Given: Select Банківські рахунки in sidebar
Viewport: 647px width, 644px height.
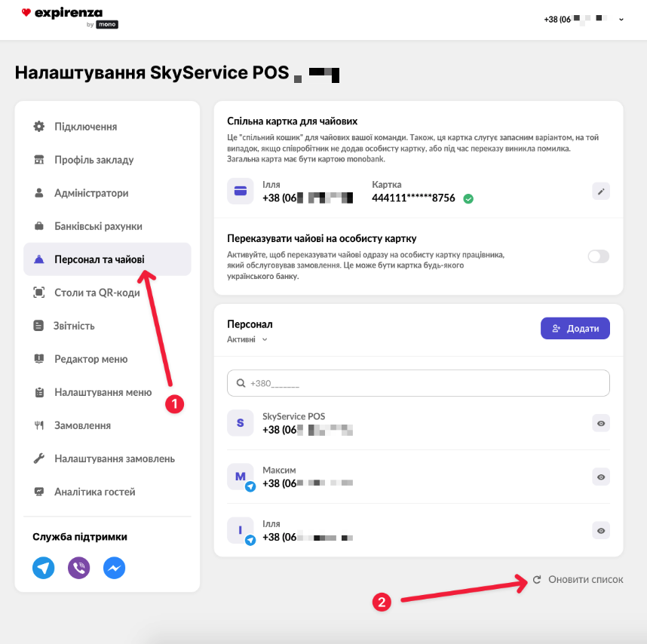Looking at the screenshot, I should pyautogui.click(x=98, y=226).
